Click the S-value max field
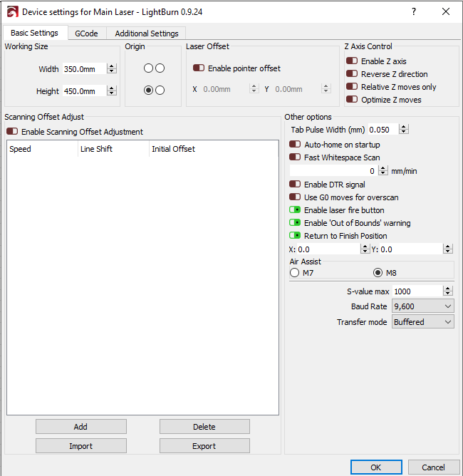463x476 pixels. pyautogui.click(x=417, y=291)
